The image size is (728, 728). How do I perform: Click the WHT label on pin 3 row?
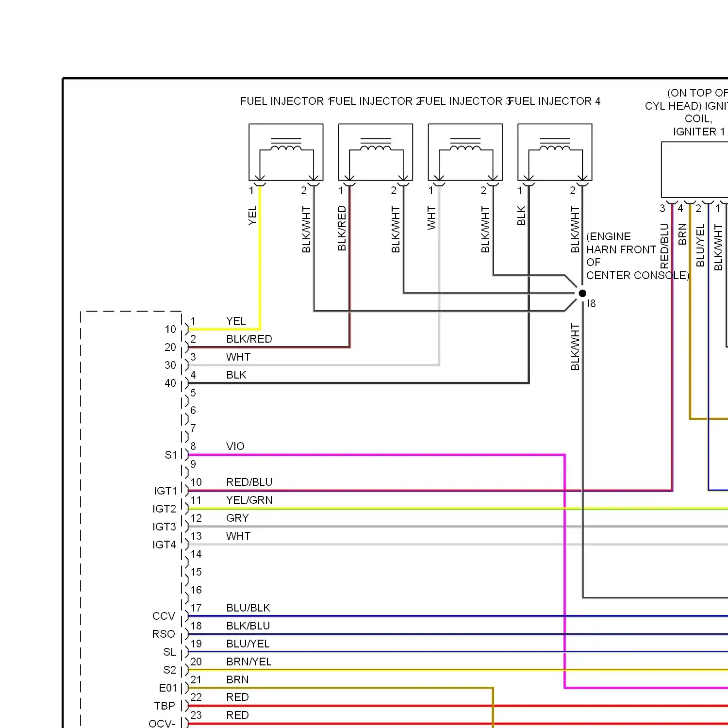pos(238,357)
